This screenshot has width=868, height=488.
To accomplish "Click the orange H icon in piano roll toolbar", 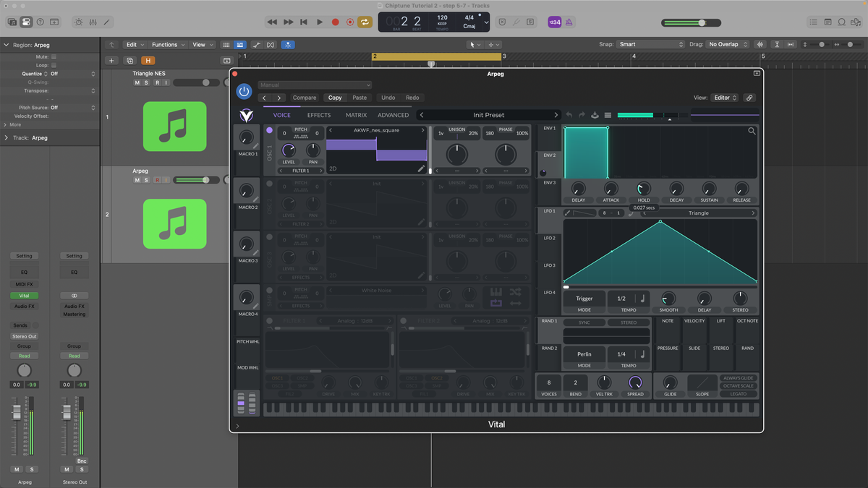I will (x=148, y=61).
